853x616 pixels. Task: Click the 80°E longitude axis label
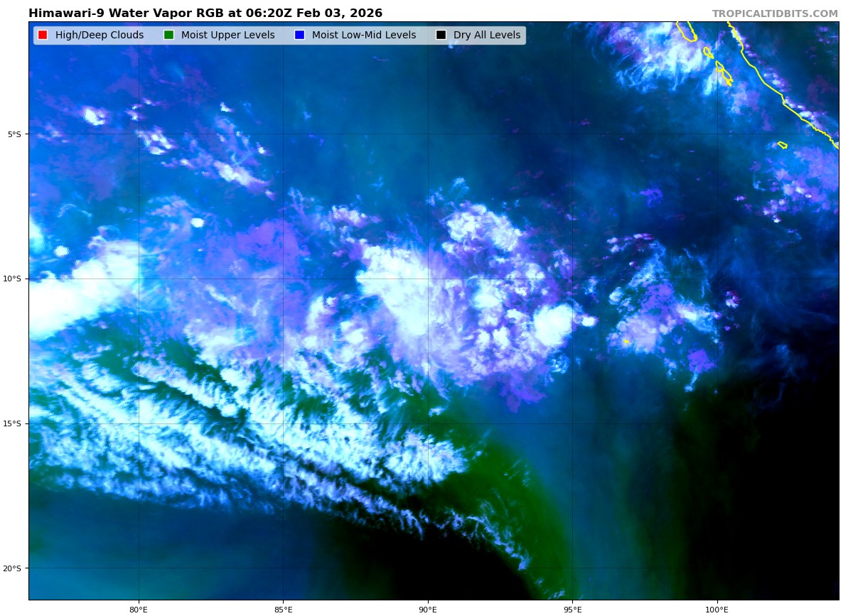[139, 609]
